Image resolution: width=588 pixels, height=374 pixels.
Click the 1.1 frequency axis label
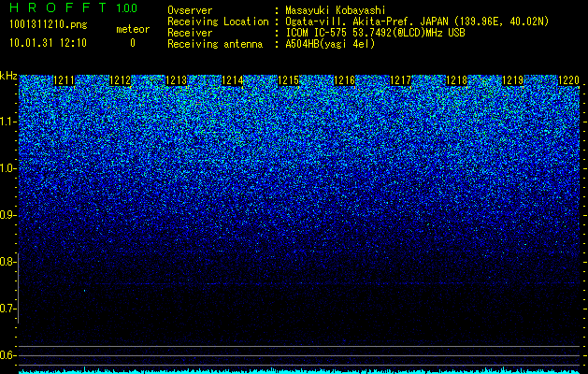coord(7,122)
